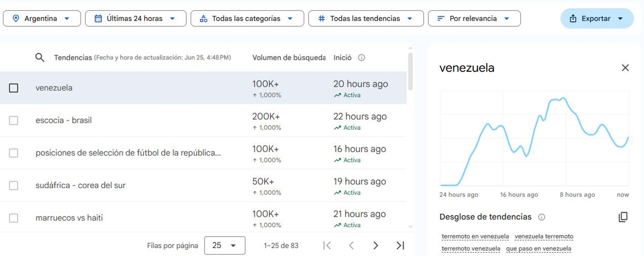Click the Activa status in the venezuela row
The width and height of the screenshot is (644, 256).
pos(347,95)
